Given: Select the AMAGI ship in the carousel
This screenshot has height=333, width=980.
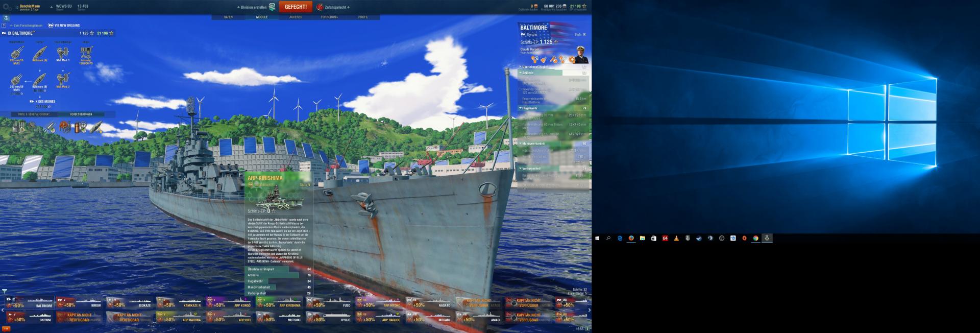Looking at the screenshot, I should [x=478, y=317].
